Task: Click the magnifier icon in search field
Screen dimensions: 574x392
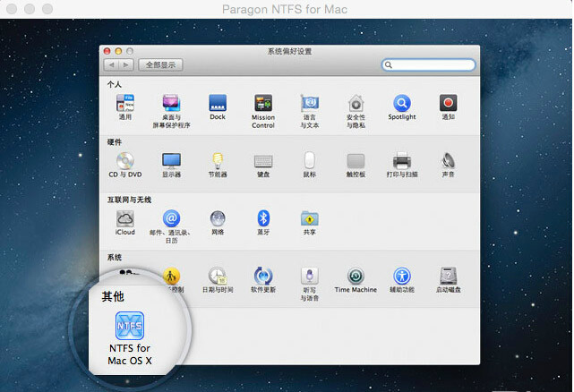Action: [389, 65]
